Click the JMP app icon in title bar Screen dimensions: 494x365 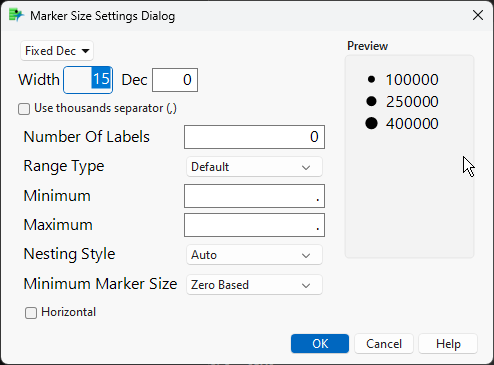tap(16, 15)
